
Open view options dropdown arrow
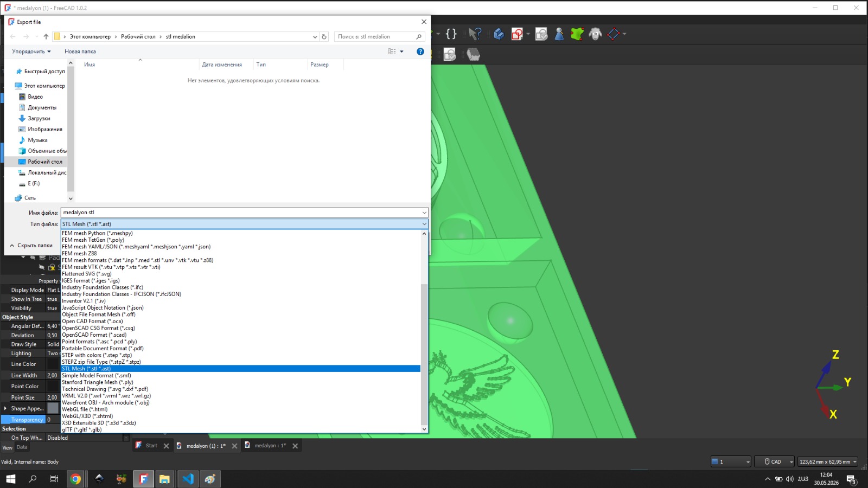tap(401, 52)
